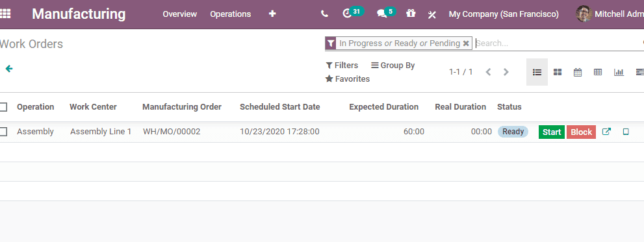Click the WH/MO/00002 cell
Image resolution: width=644 pixels, height=242 pixels.
[172, 132]
